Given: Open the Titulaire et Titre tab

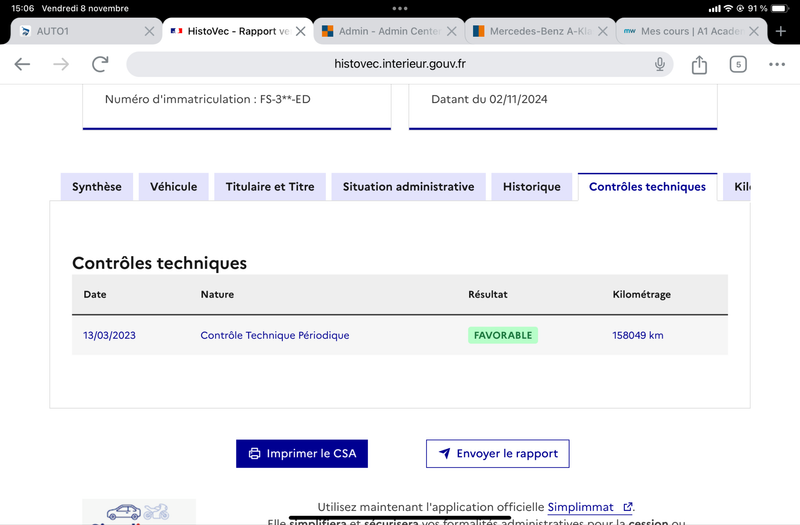Looking at the screenshot, I should coord(270,187).
